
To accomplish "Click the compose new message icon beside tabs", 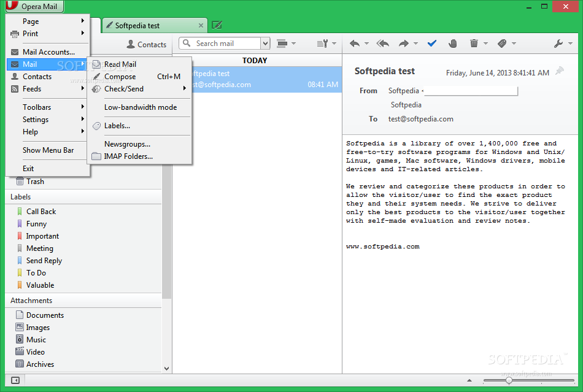I will [217, 25].
